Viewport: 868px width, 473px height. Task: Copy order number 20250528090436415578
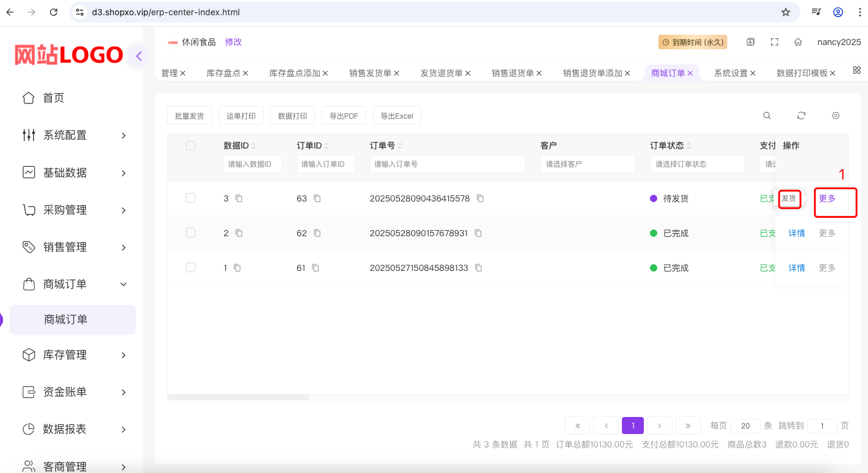click(x=481, y=198)
